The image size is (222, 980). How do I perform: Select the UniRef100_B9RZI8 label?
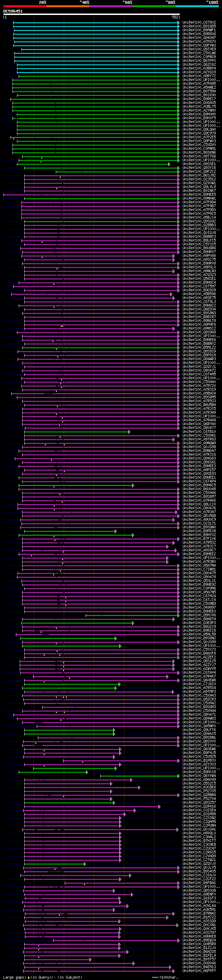pyautogui.click(x=199, y=631)
